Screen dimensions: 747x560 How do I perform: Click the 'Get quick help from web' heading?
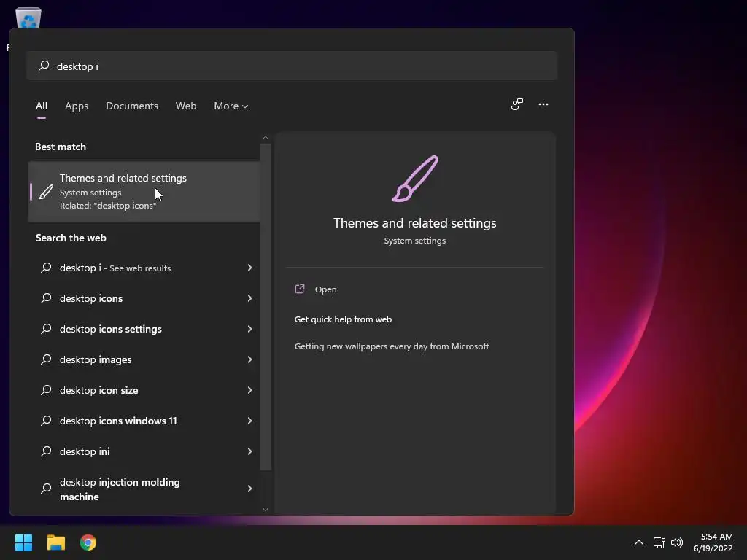tap(343, 319)
